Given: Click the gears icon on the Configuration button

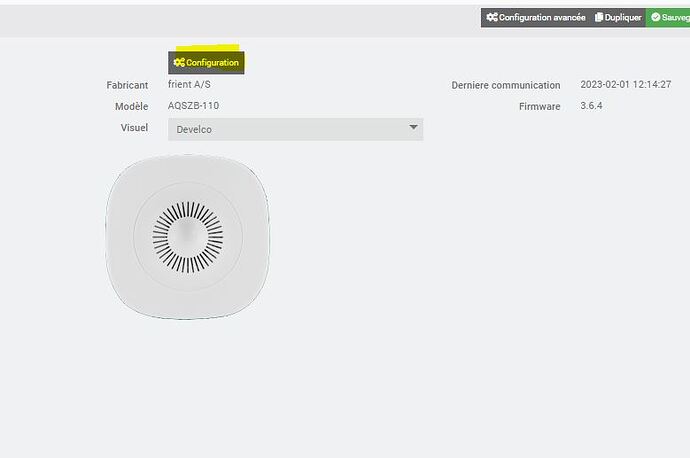Looking at the screenshot, I should coord(179,62).
